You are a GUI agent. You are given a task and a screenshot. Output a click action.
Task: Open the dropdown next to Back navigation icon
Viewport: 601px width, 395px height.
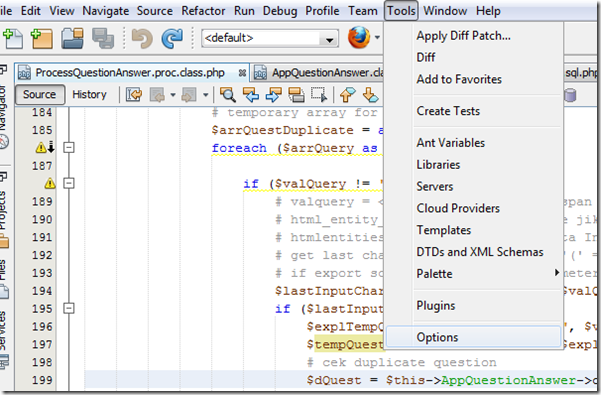tap(173, 95)
